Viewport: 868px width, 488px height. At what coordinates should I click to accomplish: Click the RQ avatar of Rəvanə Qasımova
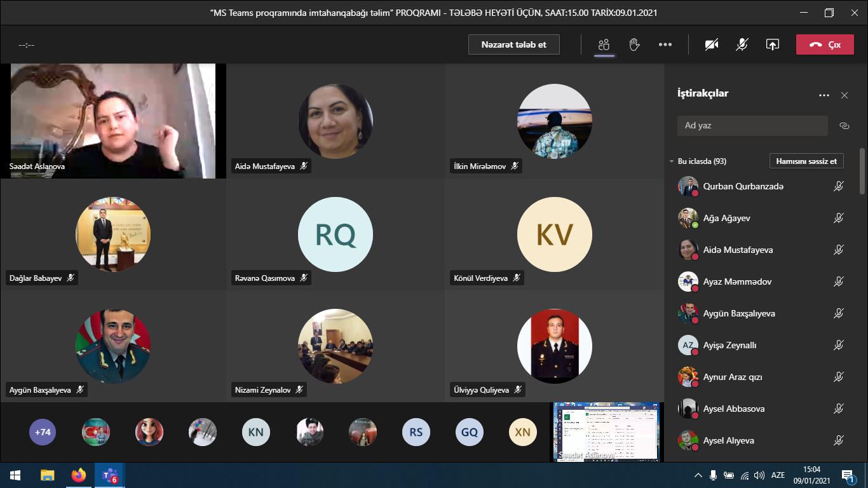tap(336, 234)
